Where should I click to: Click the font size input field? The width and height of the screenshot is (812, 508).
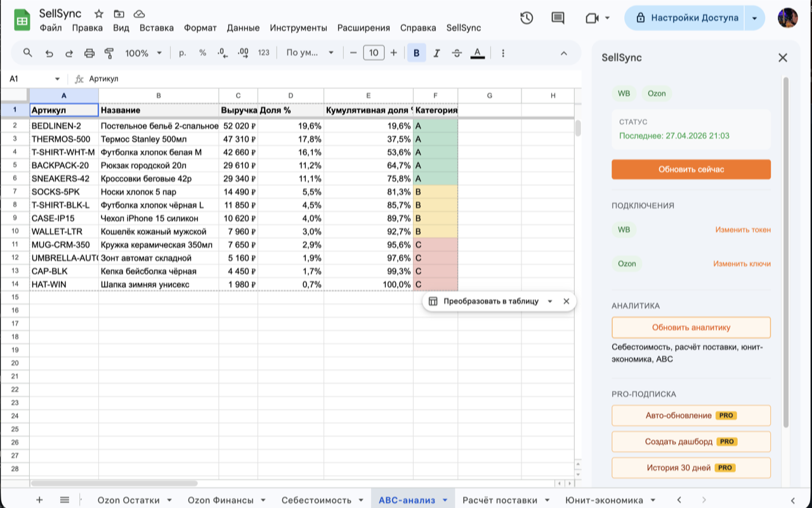(x=374, y=53)
